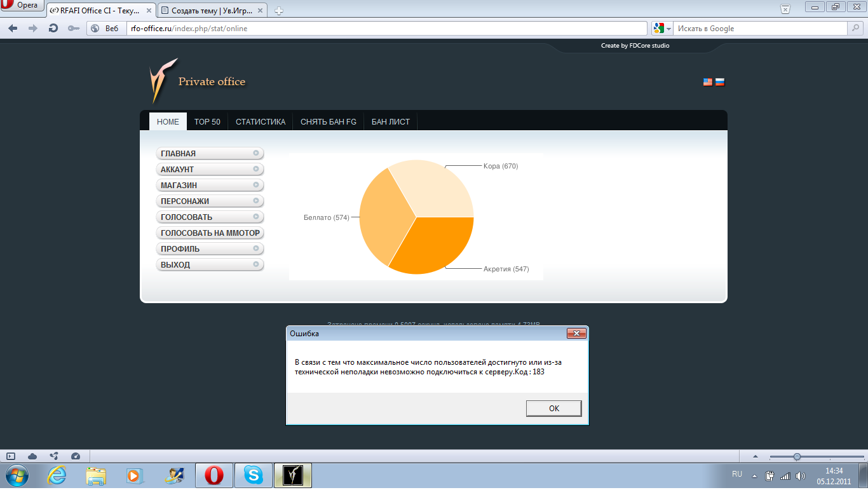Screen dimensions: 868x490
Task: Click the ВЫХОД sidebar button
Action: tap(210, 265)
